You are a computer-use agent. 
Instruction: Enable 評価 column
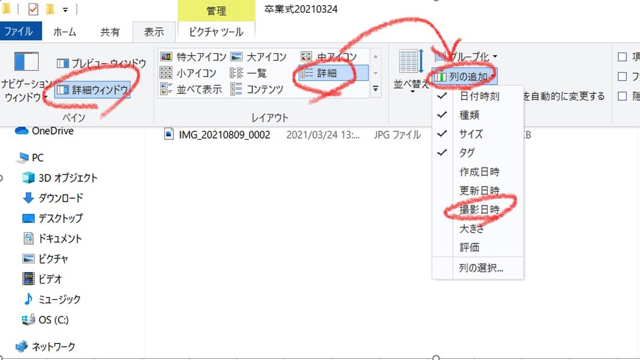[x=478, y=247]
